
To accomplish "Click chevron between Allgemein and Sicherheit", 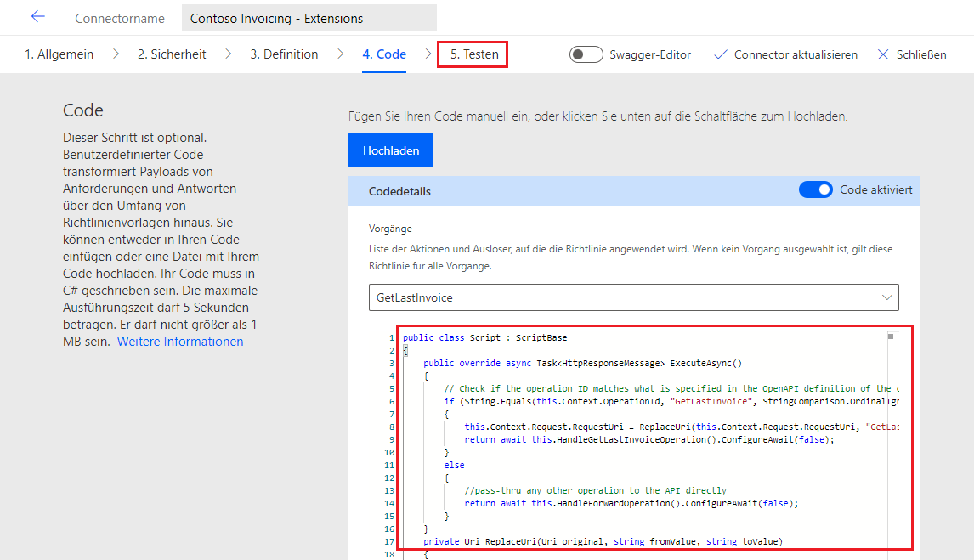I will 116,54.
